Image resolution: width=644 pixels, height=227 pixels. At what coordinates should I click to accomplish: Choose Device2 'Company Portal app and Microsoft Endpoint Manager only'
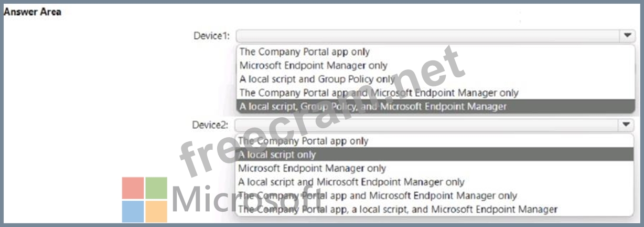[378, 195]
